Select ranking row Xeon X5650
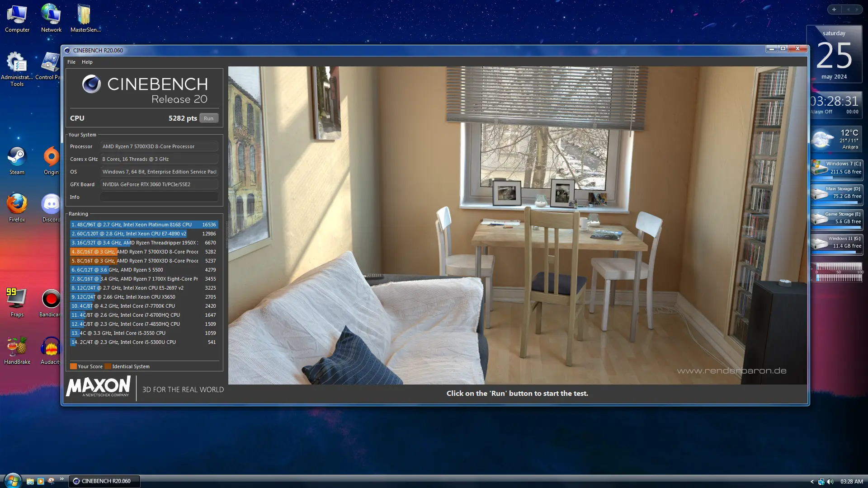Screen dimensions: 868x488 (144, 297)
